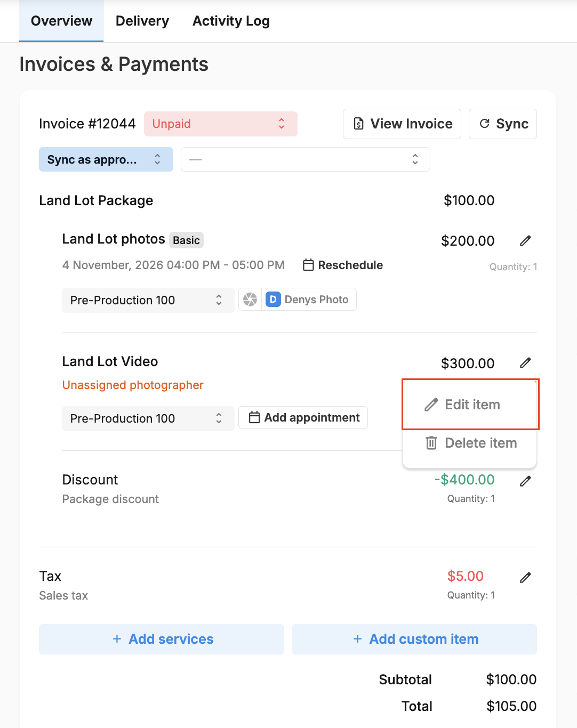Click the Basic badge next to Land Lot photos
577x728 pixels.
pos(186,240)
